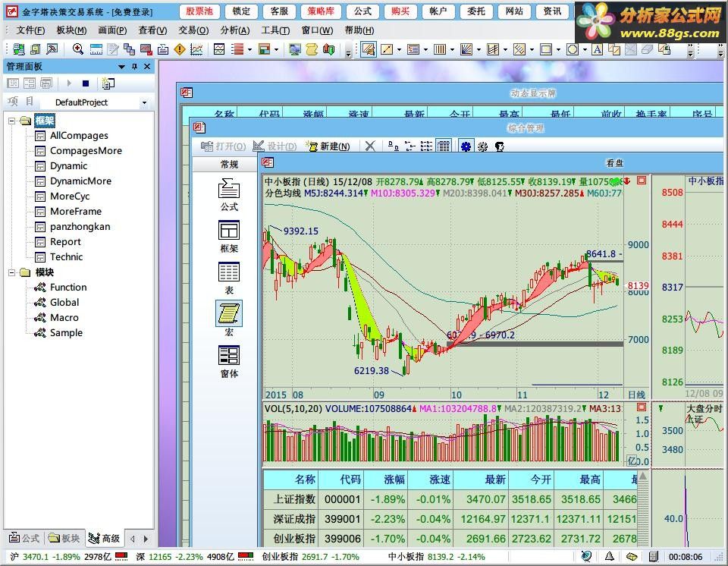Open the 表 category in the sidebar
The width and height of the screenshot is (728, 566).
(x=229, y=278)
